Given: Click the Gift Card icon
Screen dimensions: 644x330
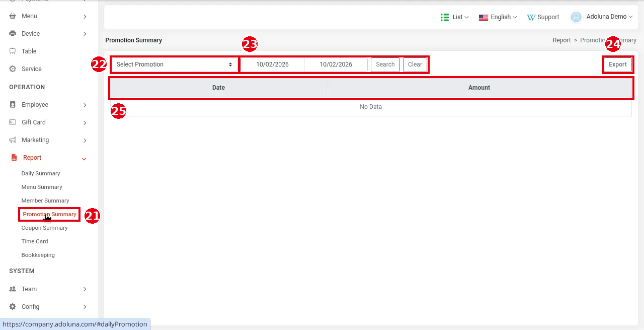Looking at the screenshot, I should 13,122.
